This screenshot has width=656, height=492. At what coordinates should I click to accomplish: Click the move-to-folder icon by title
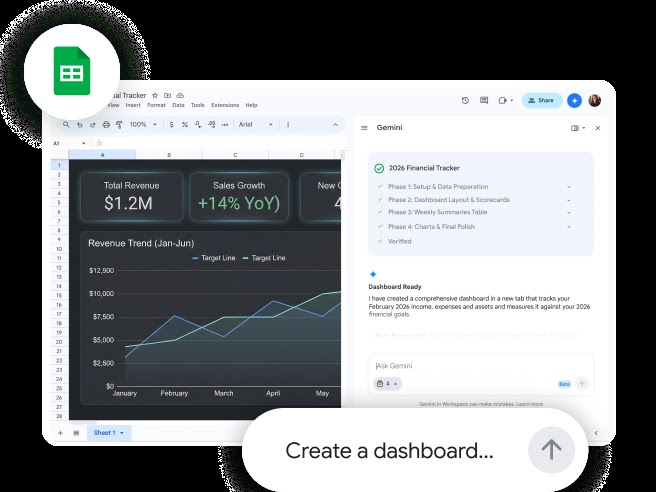(167, 95)
